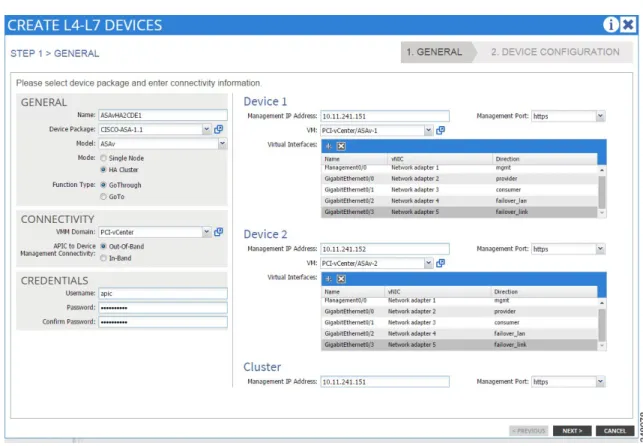Expand the VMM Domain dropdown

207,232
